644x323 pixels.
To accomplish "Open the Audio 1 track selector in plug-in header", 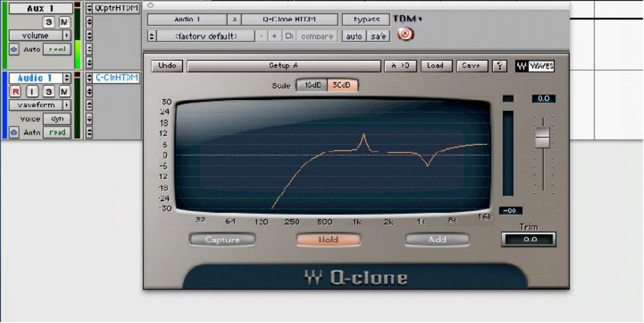I will click(x=187, y=19).
